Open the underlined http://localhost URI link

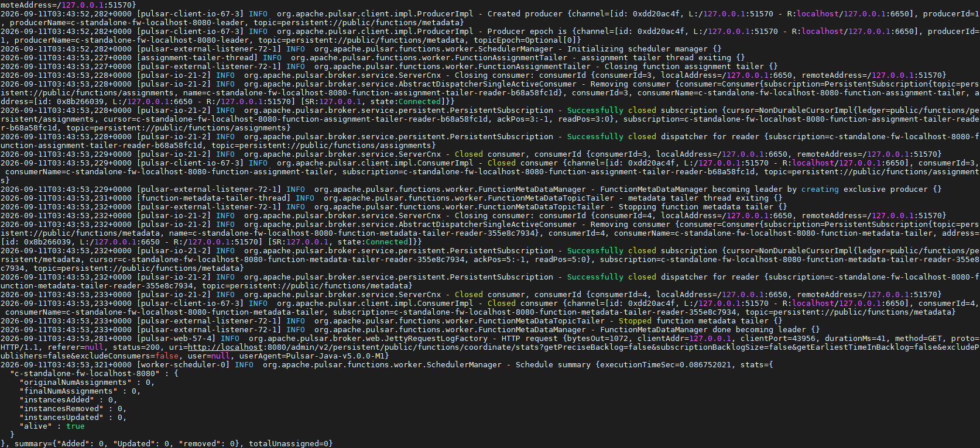tap(225, 347)
